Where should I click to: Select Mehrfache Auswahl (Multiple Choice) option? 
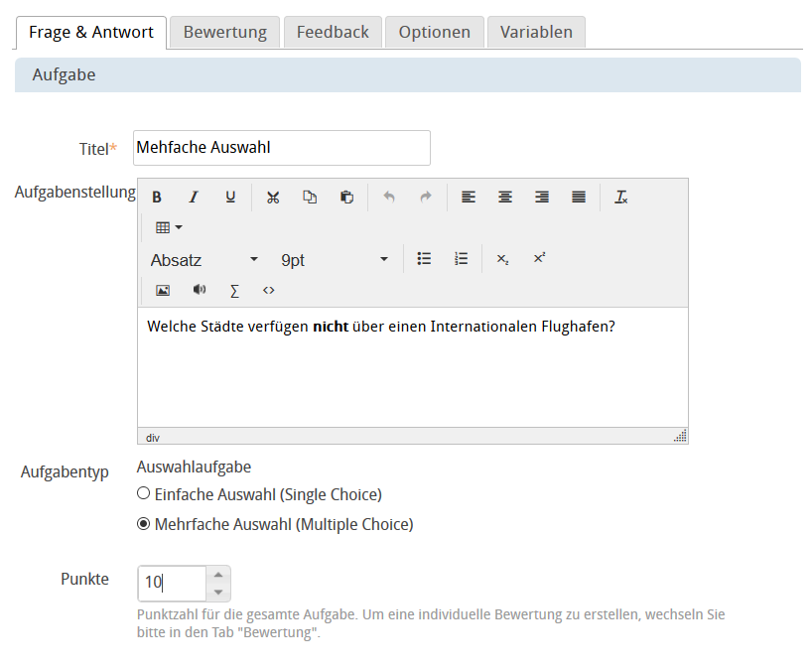click(144, 524)
